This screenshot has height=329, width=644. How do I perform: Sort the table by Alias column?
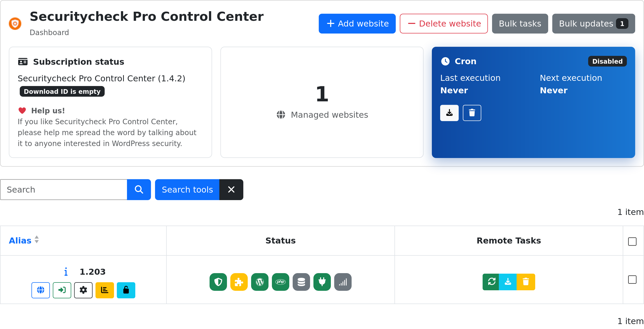[x=24, y=240]
